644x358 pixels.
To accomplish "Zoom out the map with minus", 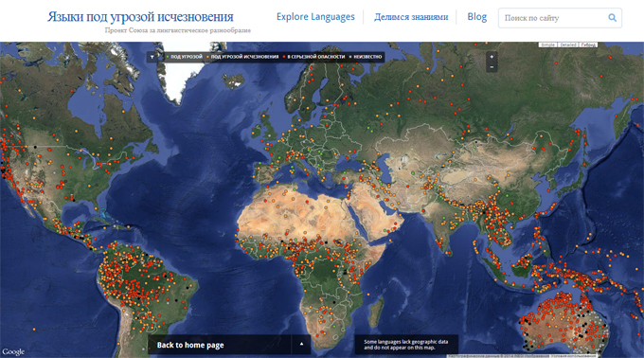I will 492,67.
